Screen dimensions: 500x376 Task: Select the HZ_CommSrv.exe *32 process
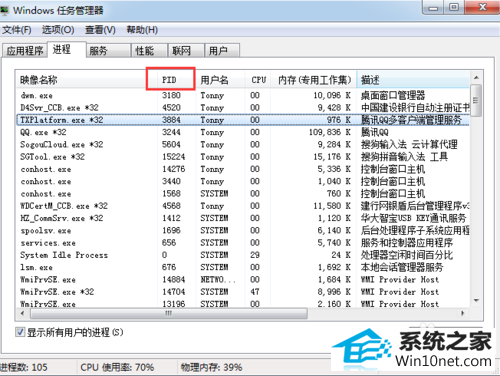pos(243,218)
